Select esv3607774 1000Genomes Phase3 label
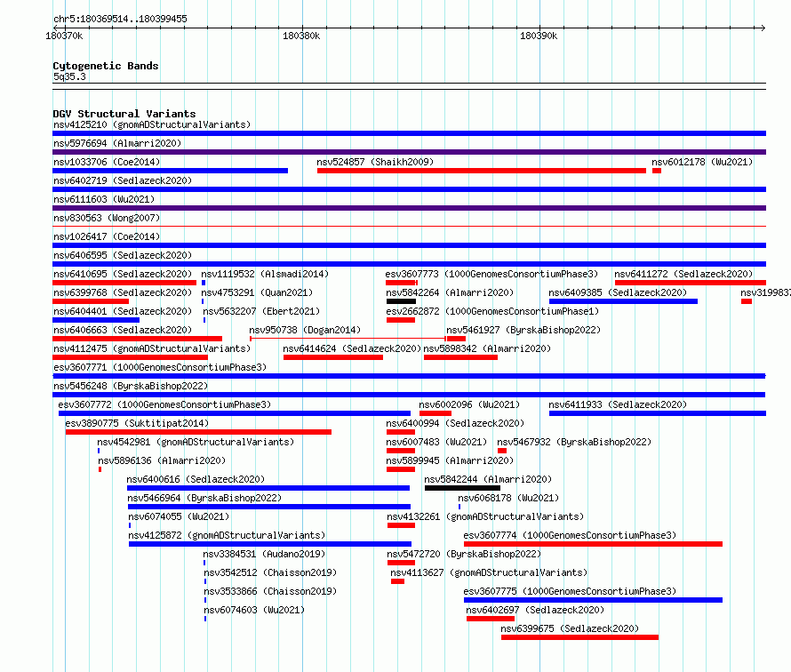 click(x=570, y=535)
